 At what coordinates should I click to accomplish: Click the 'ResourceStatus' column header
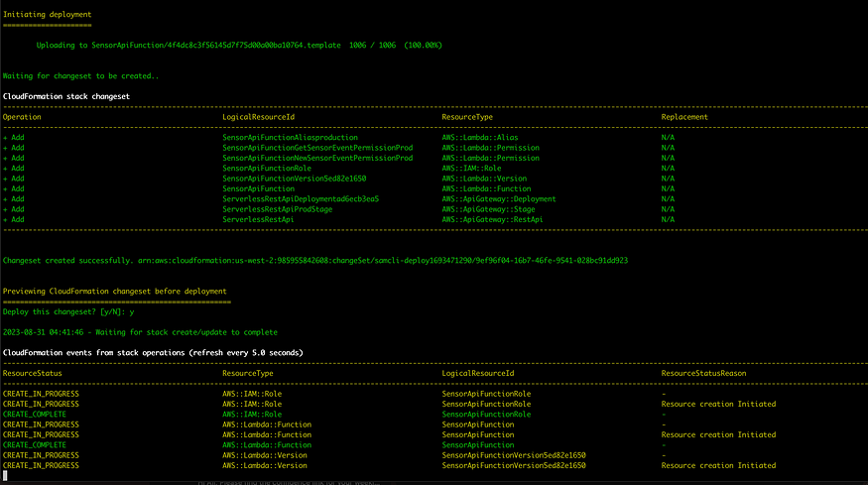pyautogui.click(x=33, y=373)
